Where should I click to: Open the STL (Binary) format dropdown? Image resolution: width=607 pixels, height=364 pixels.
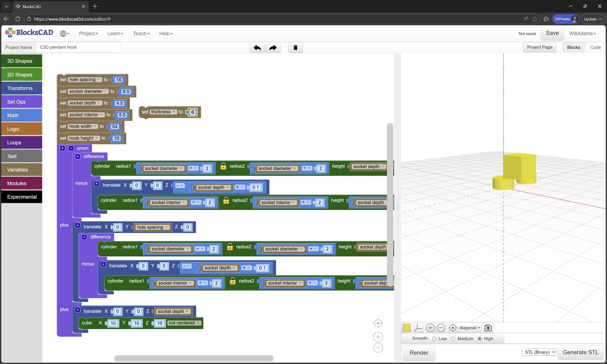click(539, 352)
